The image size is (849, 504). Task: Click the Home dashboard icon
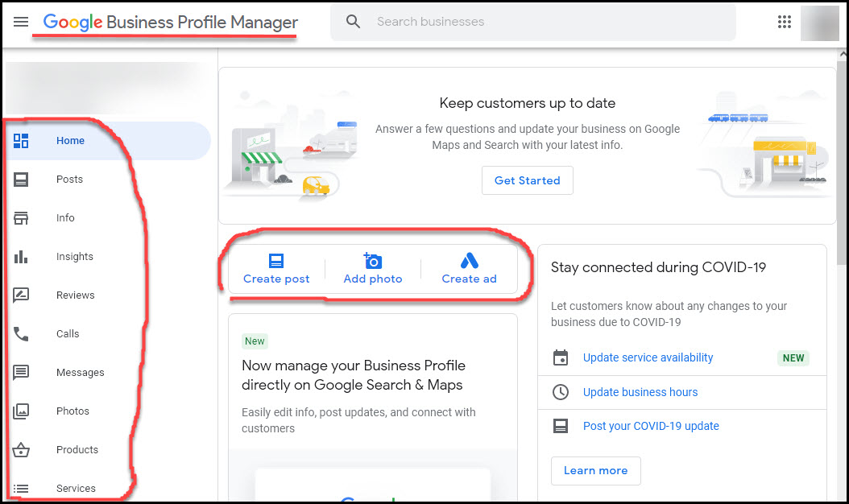click(21, 141)
